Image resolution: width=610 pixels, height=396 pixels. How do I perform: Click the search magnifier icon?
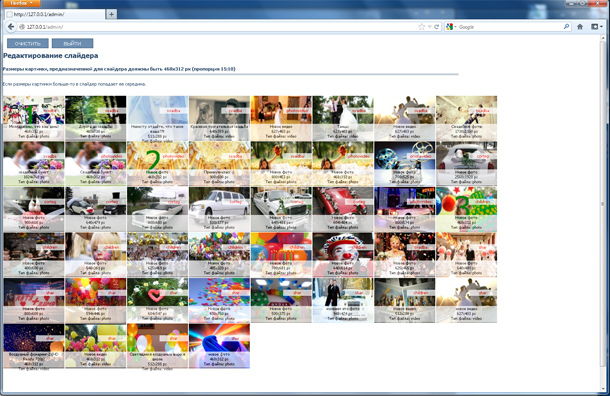566,27
